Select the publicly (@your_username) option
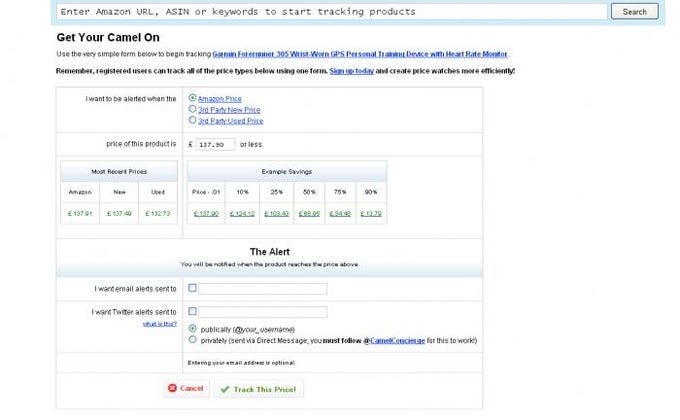The height and width of the screenshot is (420, 680). [x=192, y=328]
